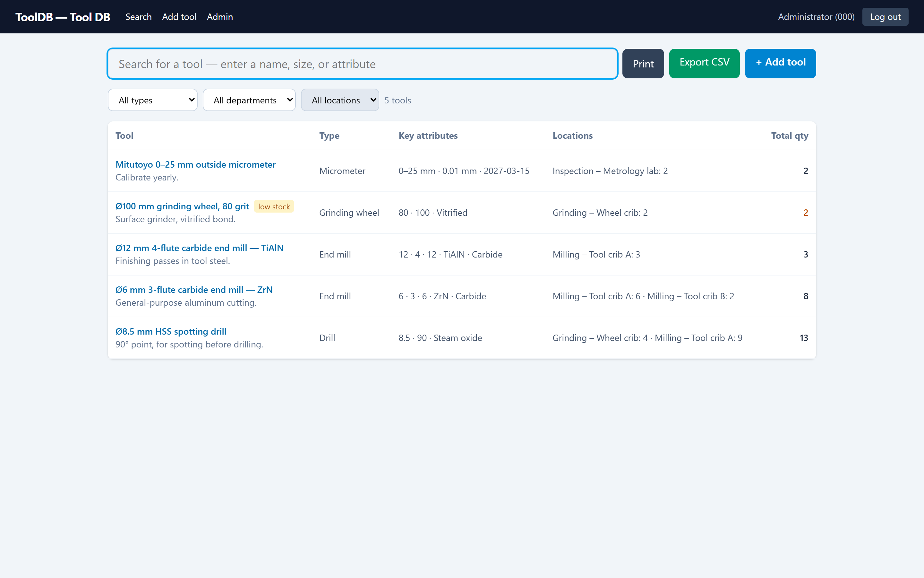Screen dimensions: 924x578
Task: Click total qty 2 in the micrometer row
Action: pos(806,171)
